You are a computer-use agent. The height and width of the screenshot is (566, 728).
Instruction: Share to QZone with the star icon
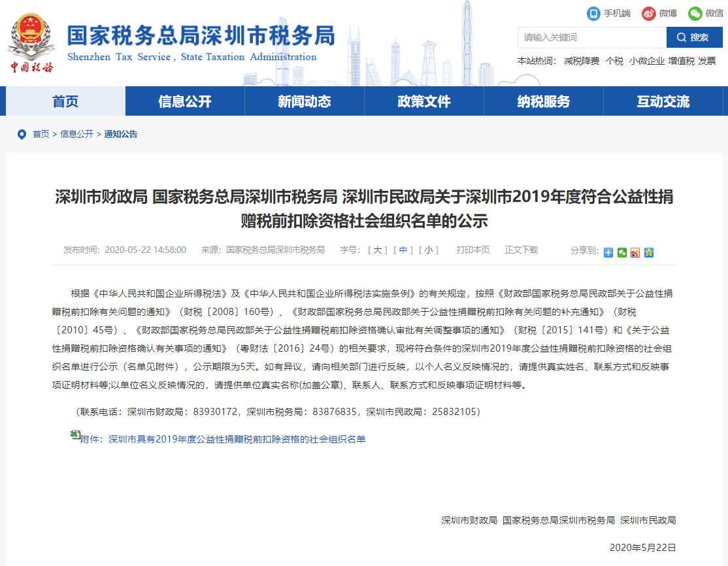coord(649,252)
